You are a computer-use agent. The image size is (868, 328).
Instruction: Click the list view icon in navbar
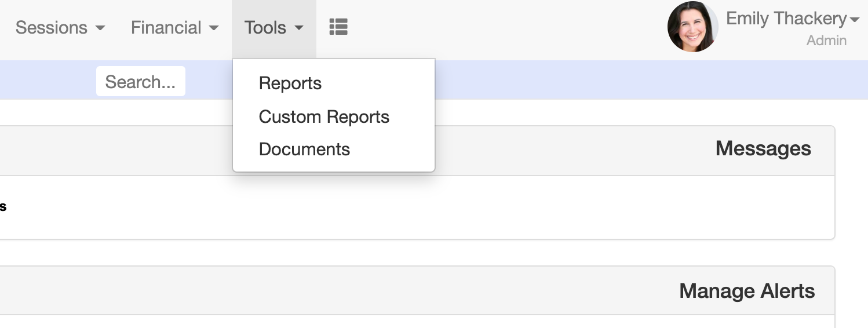pos(338,27)
